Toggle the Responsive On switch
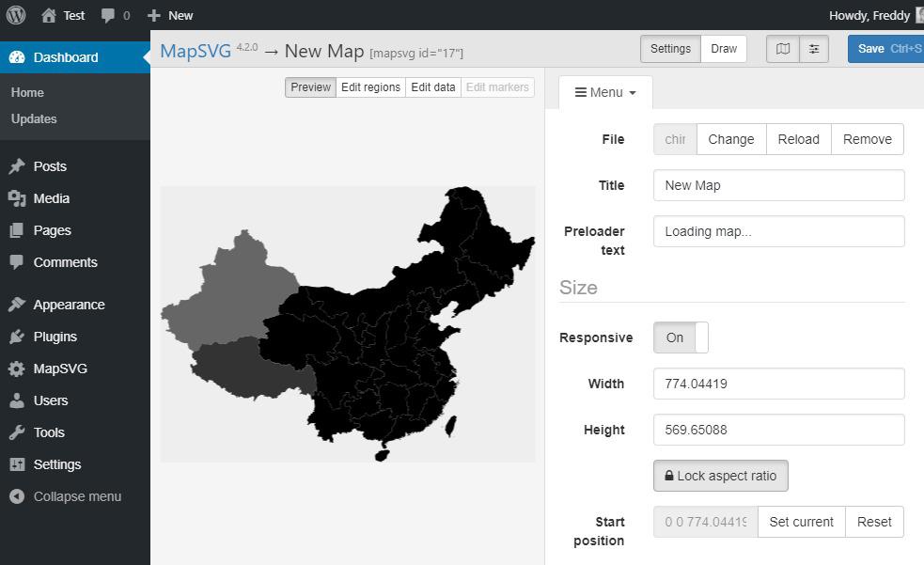Image resolution: width=924 pixels, height=565 pixels. coord(681,337)
